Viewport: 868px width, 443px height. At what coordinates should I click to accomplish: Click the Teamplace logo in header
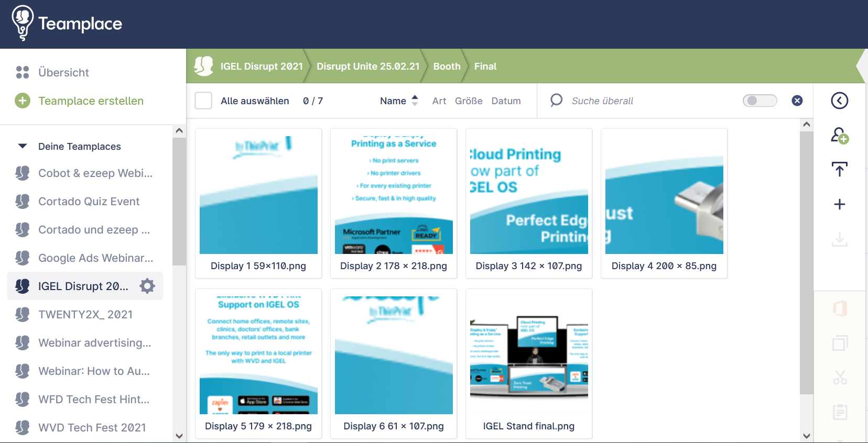67,24
